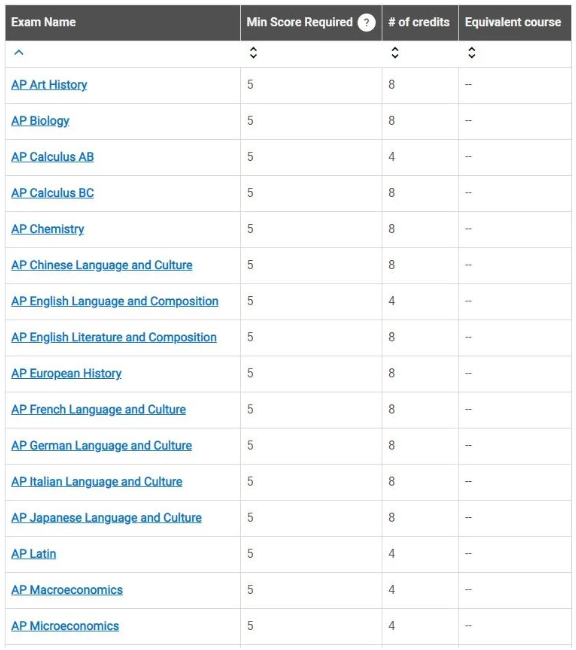Image resolution: width=576 pixels, height=650 pixels.
Task: Sort table by Equivalent course arrows
Action: click(471, 53)
